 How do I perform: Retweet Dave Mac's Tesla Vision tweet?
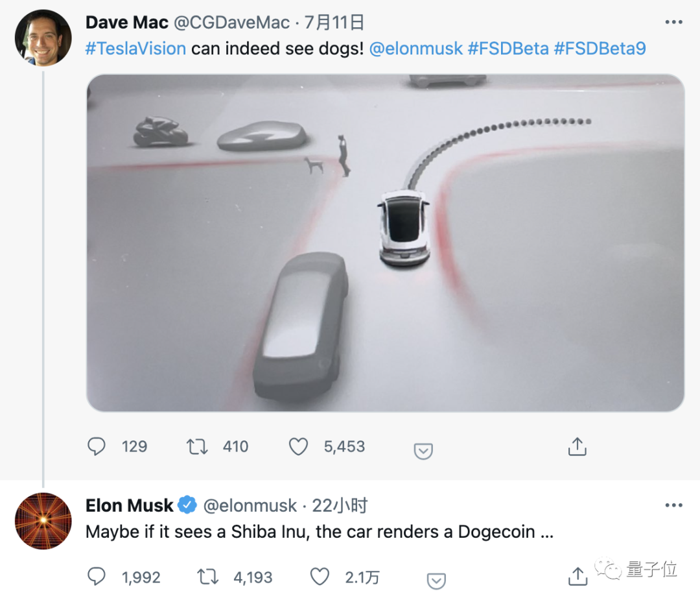pos(197,446)
